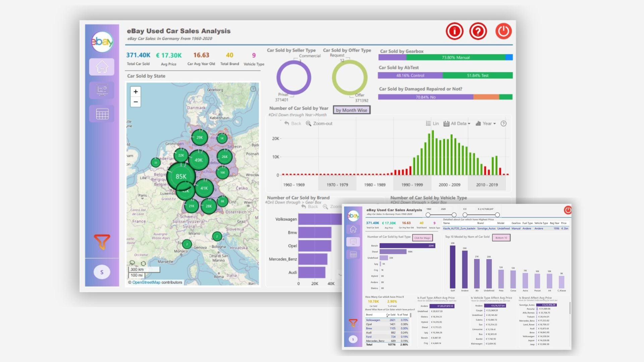Screen dimensions: 644x362
Task: Open the table view page icon
Action: [102, 114]
